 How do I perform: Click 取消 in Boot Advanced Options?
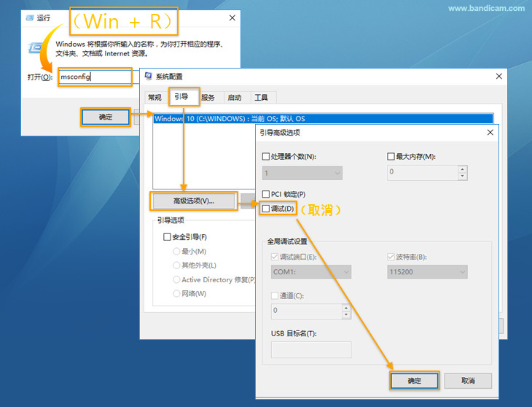click(468, 381)
